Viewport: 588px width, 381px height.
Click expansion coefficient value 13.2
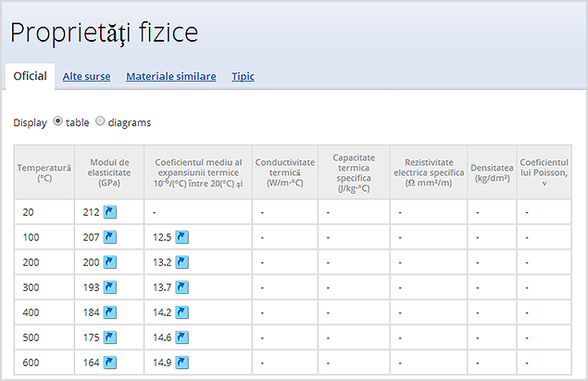162,262
